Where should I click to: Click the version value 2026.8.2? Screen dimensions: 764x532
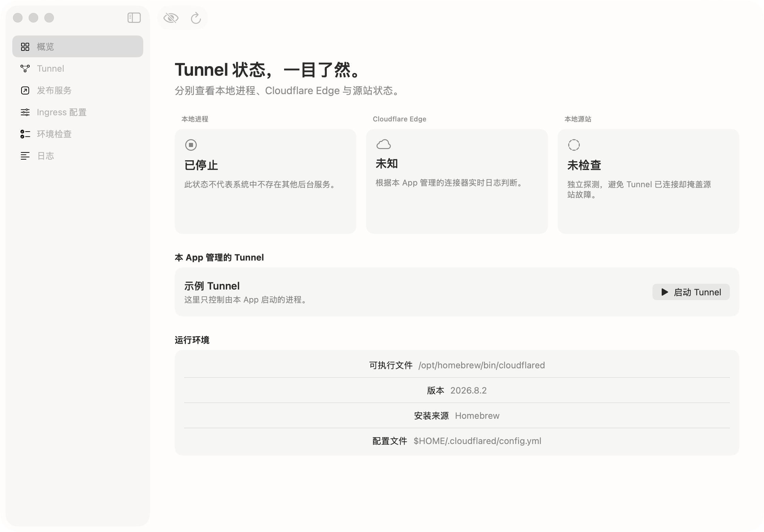(x=469, y=390)
